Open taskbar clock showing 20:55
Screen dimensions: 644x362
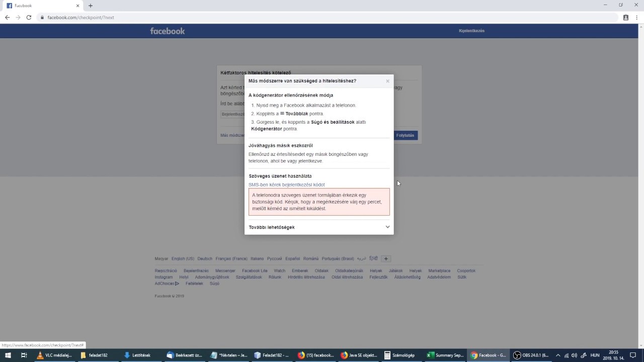point(613,355)
